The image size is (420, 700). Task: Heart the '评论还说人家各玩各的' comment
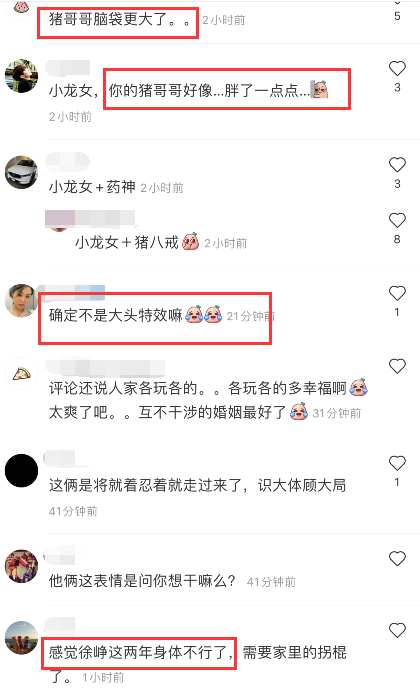(397, 366)
